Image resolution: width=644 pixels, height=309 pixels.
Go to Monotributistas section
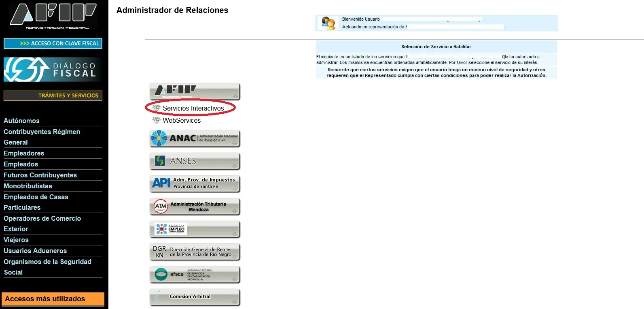[28, 186]
